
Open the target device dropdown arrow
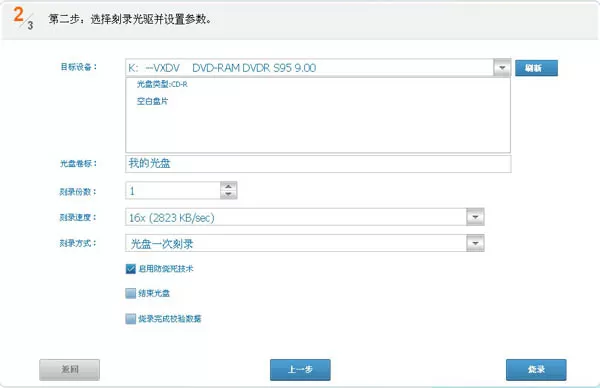pos(502,68)
